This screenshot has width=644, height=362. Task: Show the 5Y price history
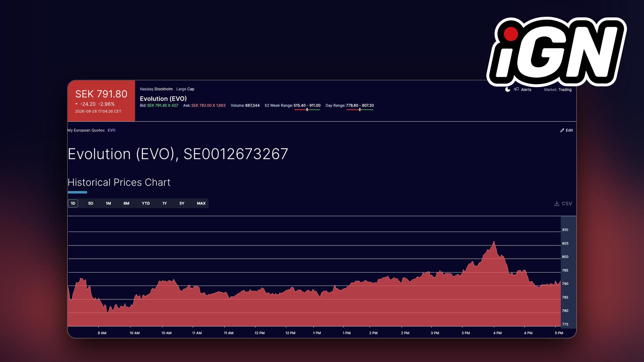(182, 203)
